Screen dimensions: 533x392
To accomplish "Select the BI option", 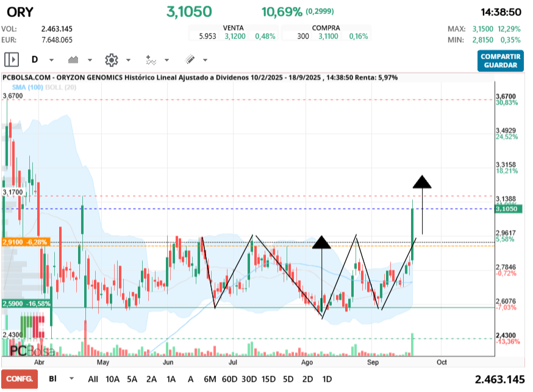I will [52, 379].
